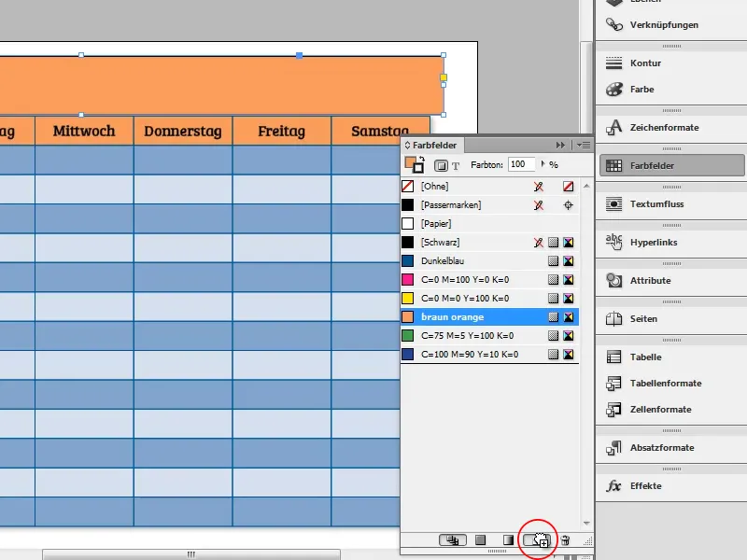The image size is (747, 560).
Task: Show all swatches button
Action: pos(452,540)
